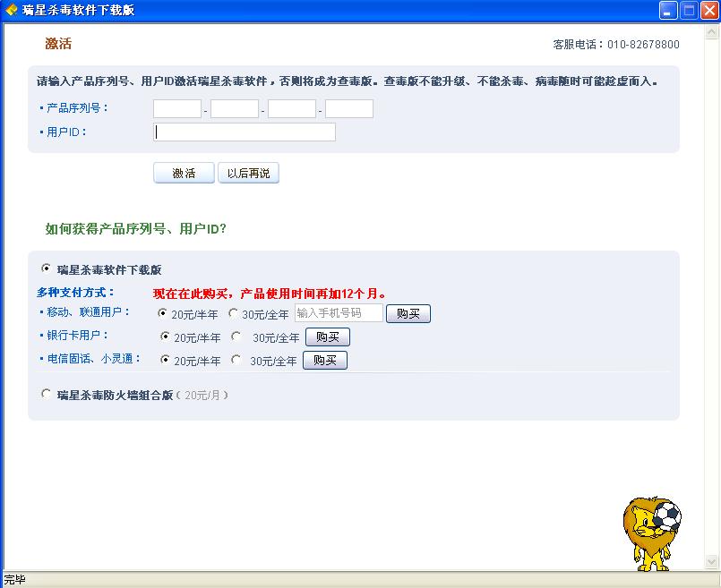
Task: Click 购买 button in 电信固话、小灵通 row
Action: coord(325,360)
